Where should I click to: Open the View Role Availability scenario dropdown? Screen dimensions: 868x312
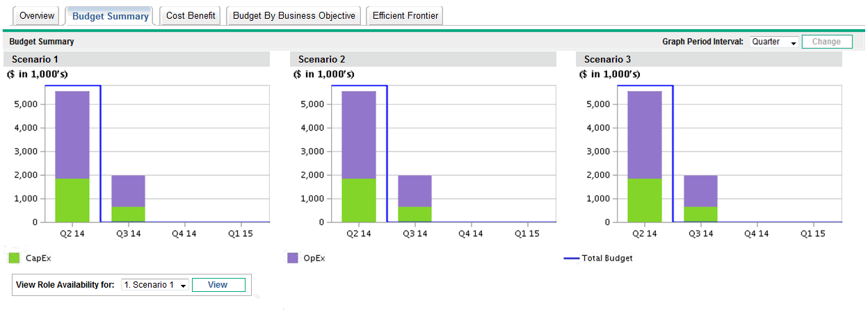tap(154, 285)
